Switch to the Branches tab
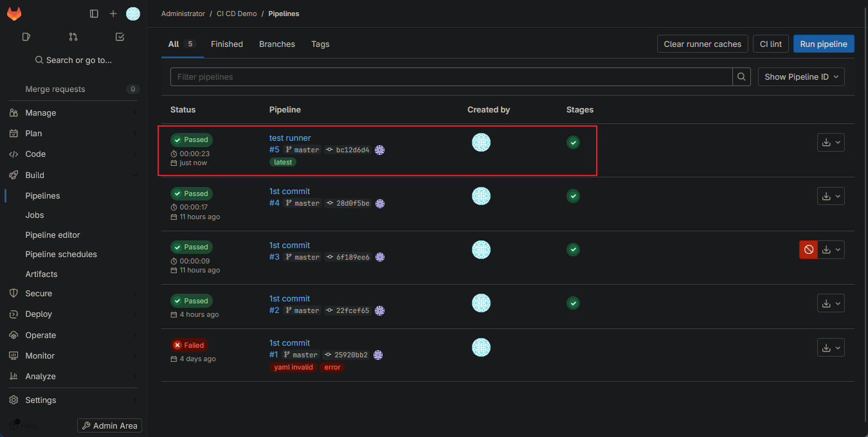Image resolution: width=868 pixels, height=437 pixels. point(277,44)
